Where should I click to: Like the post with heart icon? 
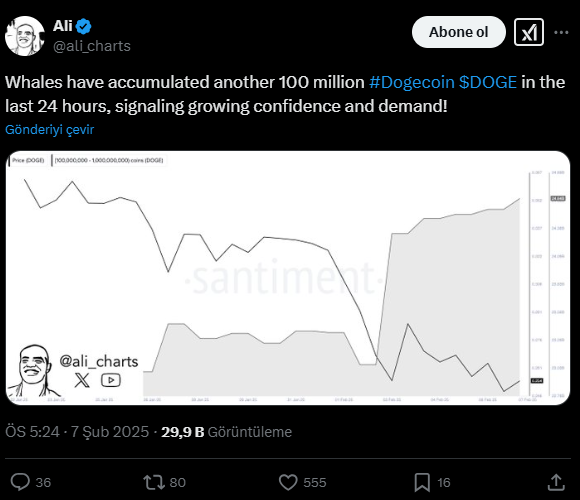288,482
